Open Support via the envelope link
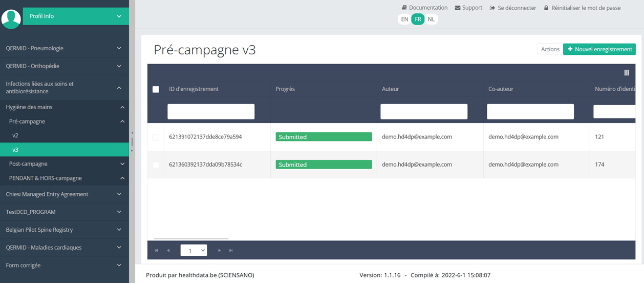The width and height of the screenshot is (644, 283). click(x=468, y=8)
